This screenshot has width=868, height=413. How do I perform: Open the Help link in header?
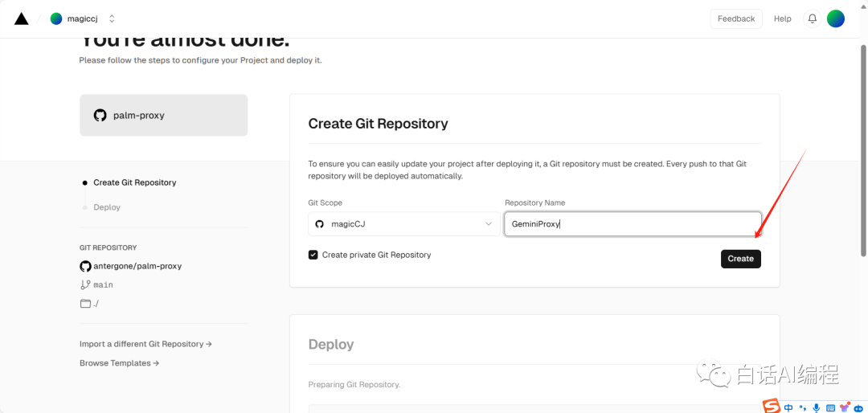782,18
